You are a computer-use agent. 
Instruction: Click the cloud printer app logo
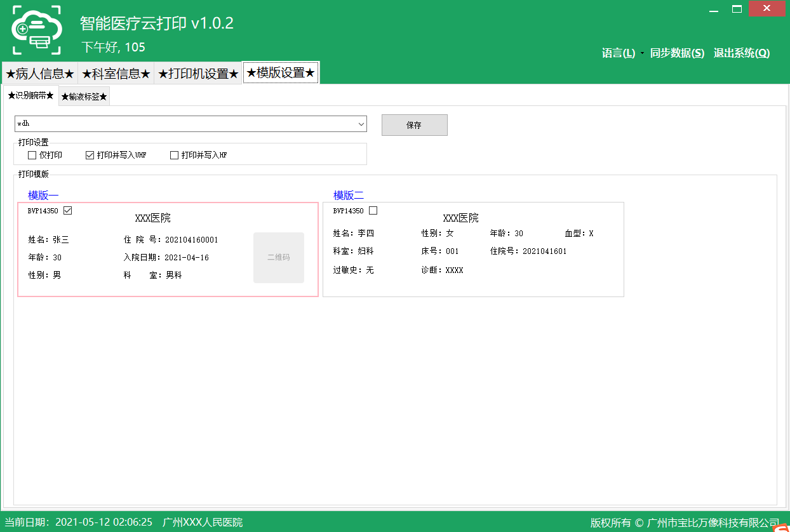[x=36, y=29]
